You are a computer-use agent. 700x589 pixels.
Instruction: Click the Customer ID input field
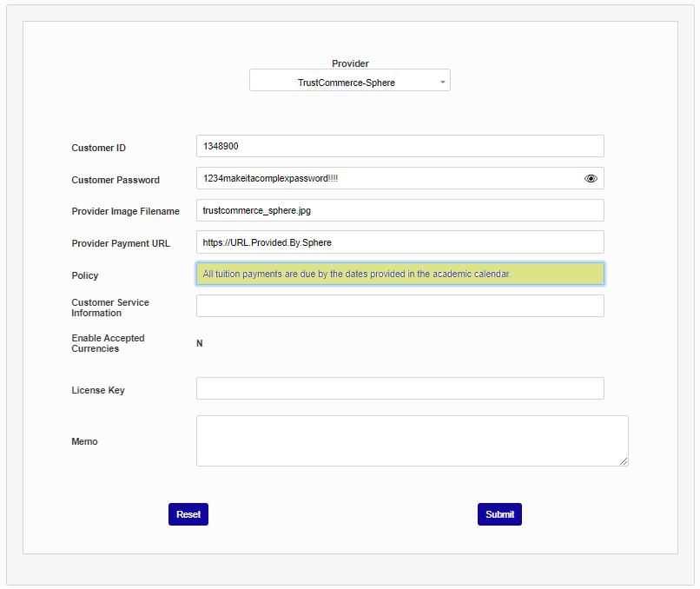[x=400, y=146]
